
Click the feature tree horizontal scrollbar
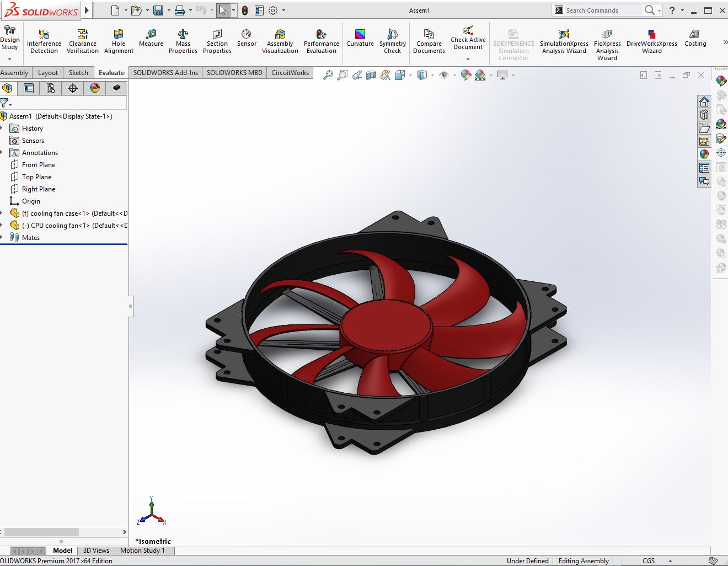(41, 532)
